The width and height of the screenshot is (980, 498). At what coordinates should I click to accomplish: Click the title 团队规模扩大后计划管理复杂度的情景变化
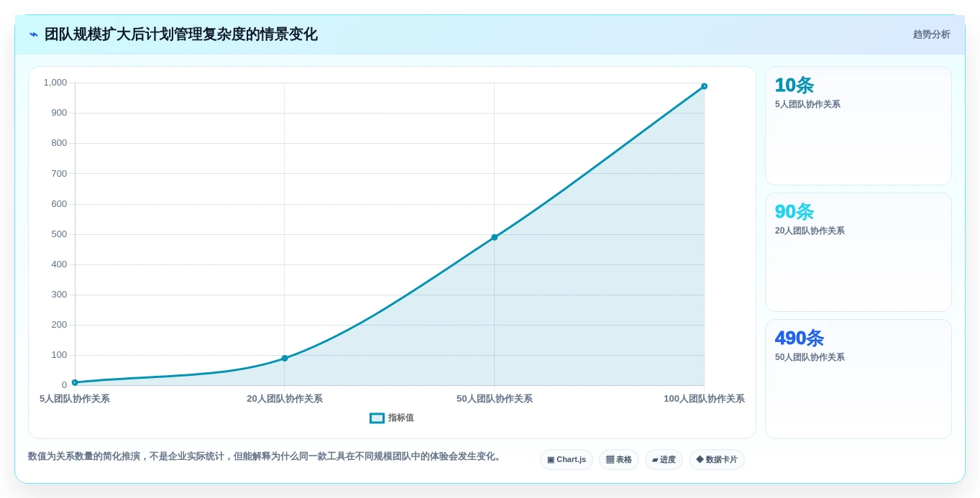(x=181, y=34)
